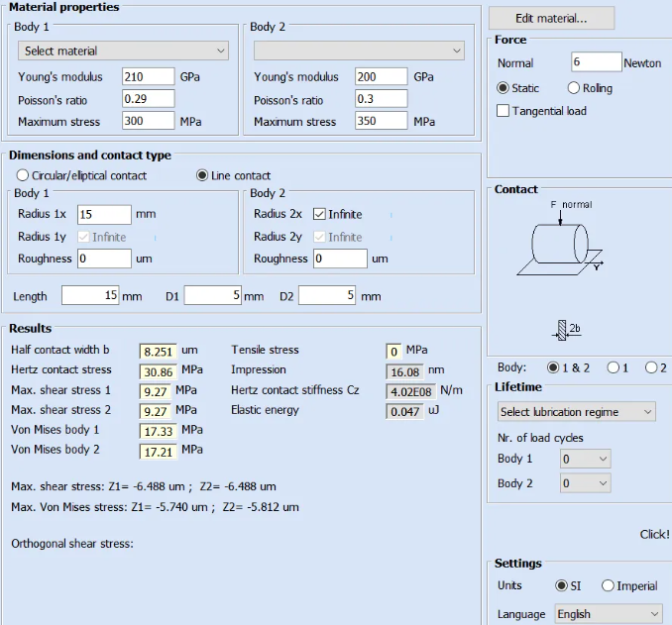This screenshot has width=672, height=625.
Task: Click Body 1 Roughness input field
Action: pyautogui.click(x=104, y=259)
